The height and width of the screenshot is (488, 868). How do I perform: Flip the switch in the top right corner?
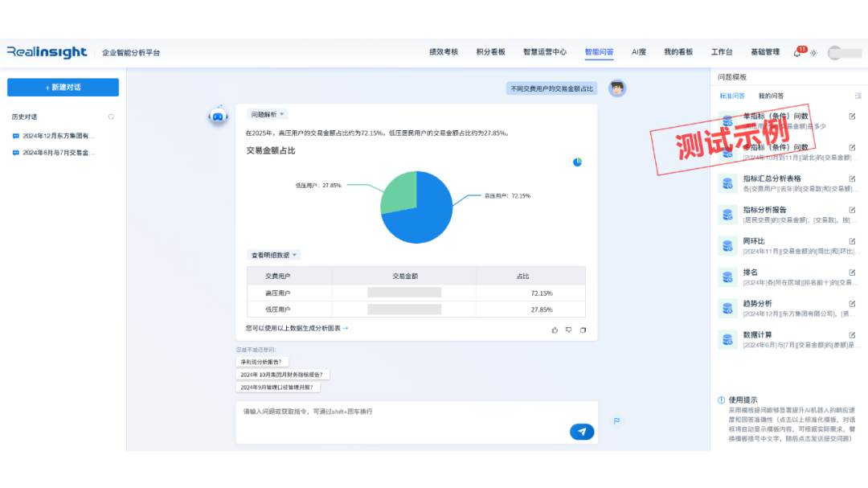(845, 51)
